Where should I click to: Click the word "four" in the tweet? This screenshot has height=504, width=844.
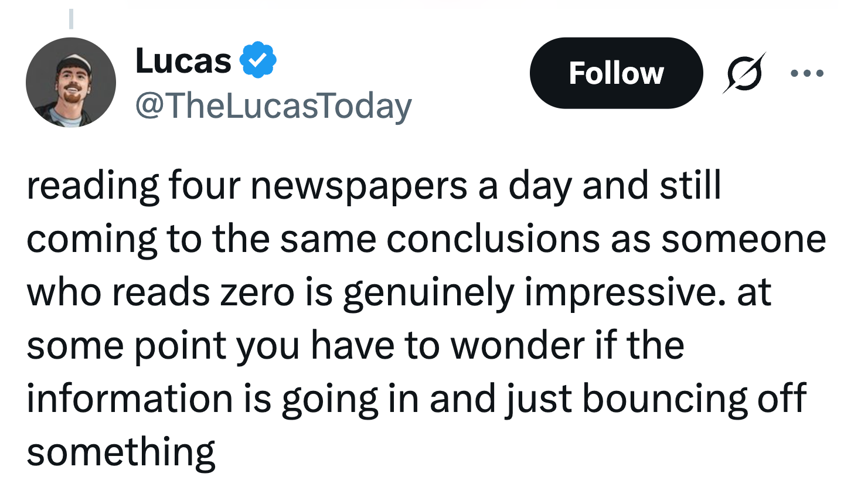tap(204, 186)
